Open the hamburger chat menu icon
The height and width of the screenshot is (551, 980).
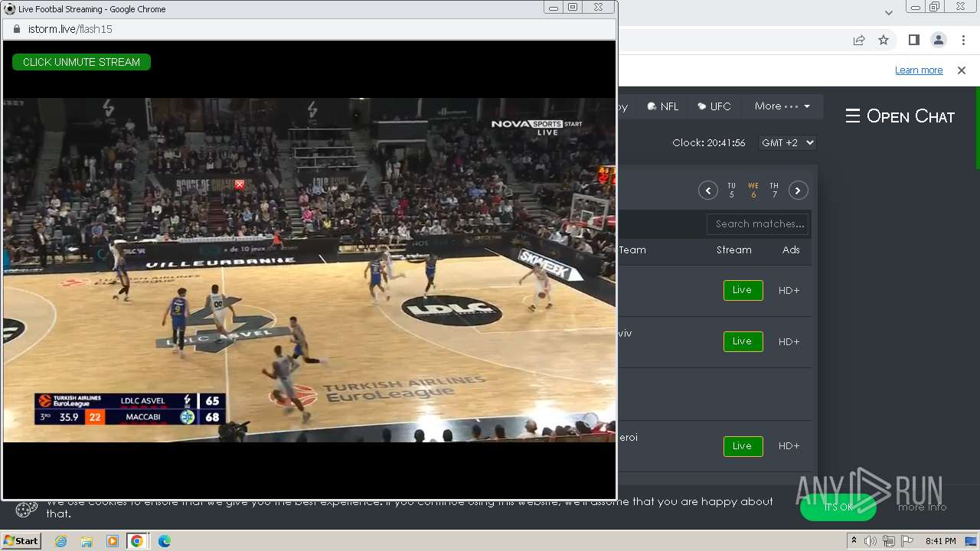coord(852,116)
